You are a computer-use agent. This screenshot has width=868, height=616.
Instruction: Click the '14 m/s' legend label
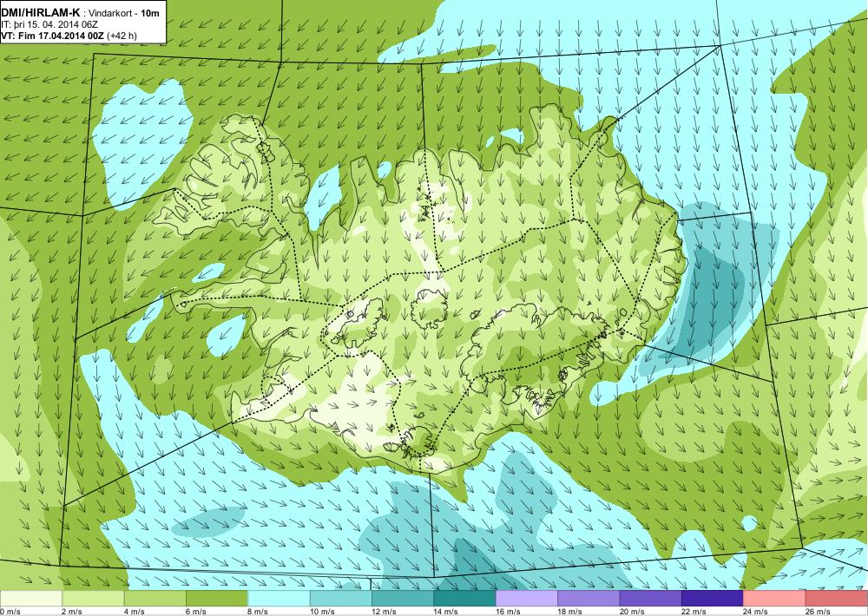coord(446,611)
